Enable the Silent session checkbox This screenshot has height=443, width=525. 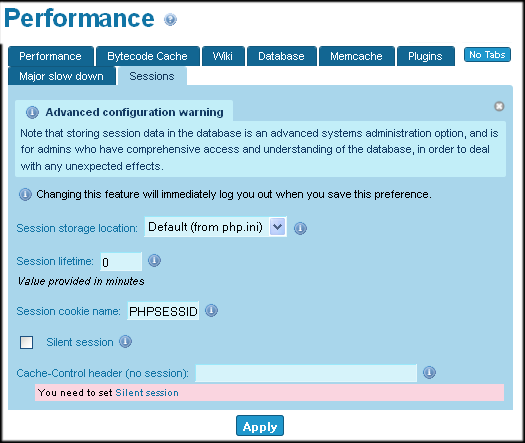26,342
